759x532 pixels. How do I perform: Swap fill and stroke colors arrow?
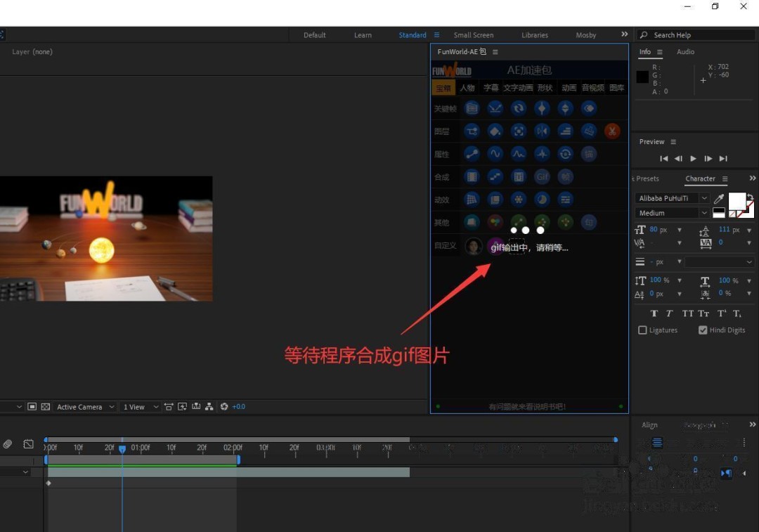pos(750,197)
